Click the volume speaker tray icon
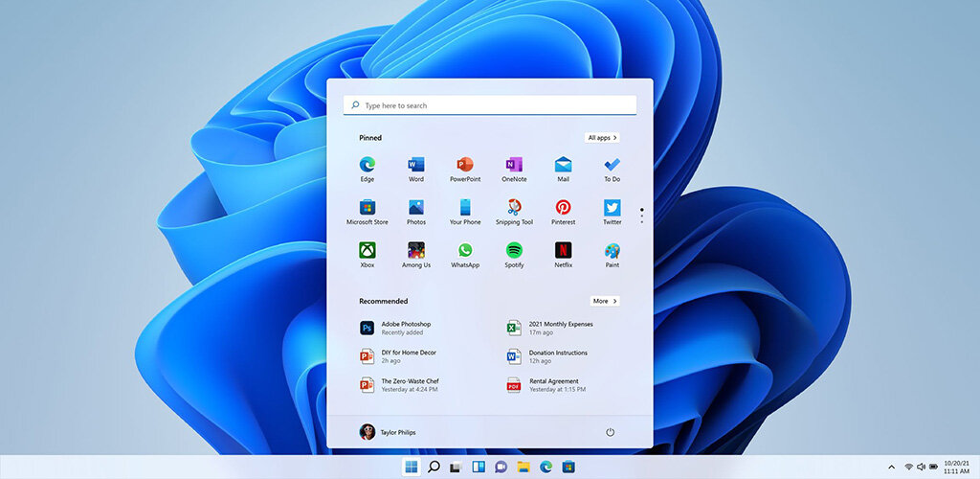 [921, 468]
